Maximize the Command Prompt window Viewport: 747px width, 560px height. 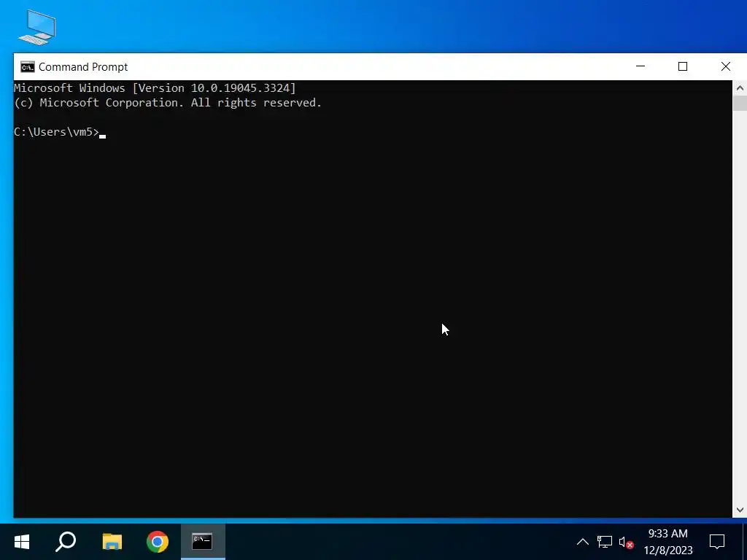(x=683, y=66)
